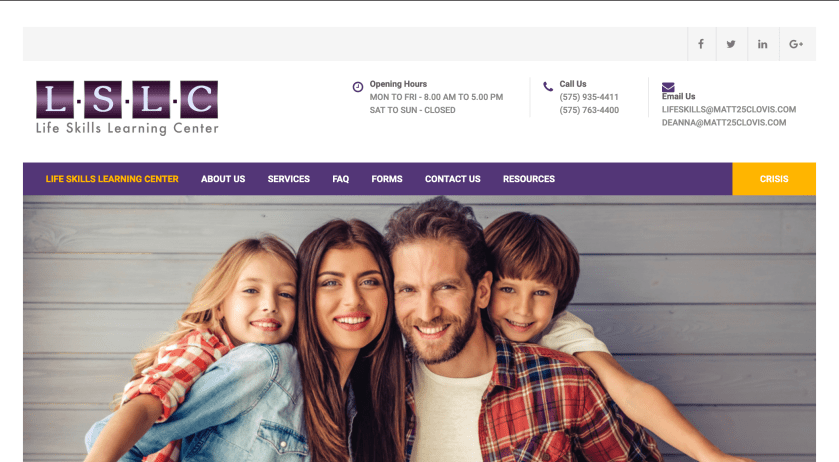
Task: Click the family photo banner image
Action: point(420,329)
